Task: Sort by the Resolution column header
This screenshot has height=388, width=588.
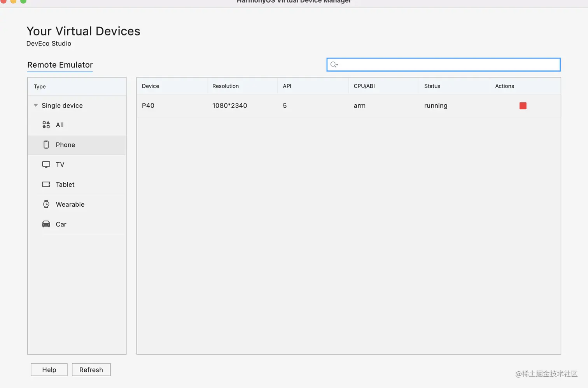Action: pos(226,86)
